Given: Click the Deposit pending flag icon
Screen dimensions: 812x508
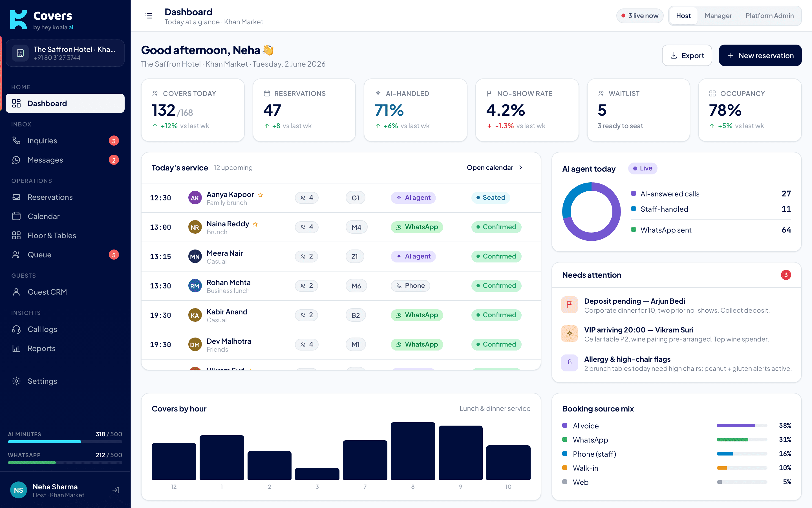Looking at the screenshot, I should 570,305.
